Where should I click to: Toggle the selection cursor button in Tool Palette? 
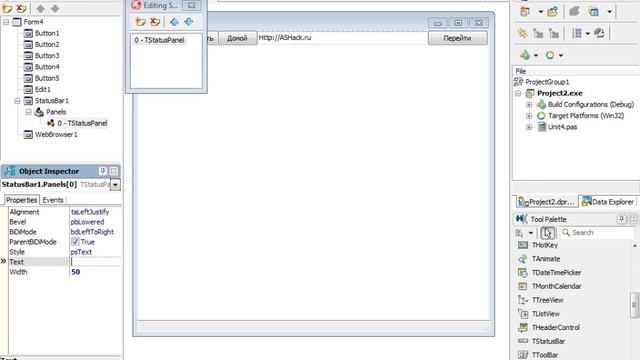tap(547, 233)
